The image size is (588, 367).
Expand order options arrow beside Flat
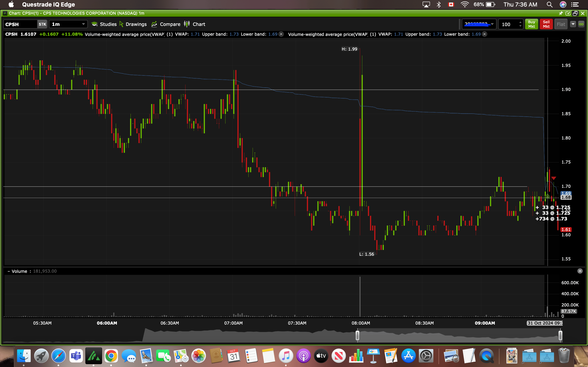(x=573, y=24)
